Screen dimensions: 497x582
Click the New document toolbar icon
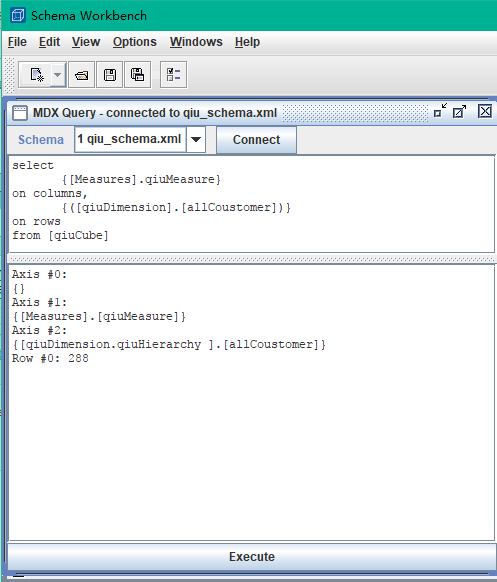37,75
